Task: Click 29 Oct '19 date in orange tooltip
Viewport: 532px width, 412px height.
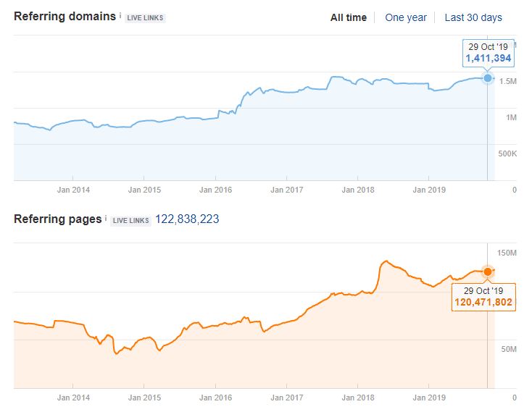Action: coord(483,290)
